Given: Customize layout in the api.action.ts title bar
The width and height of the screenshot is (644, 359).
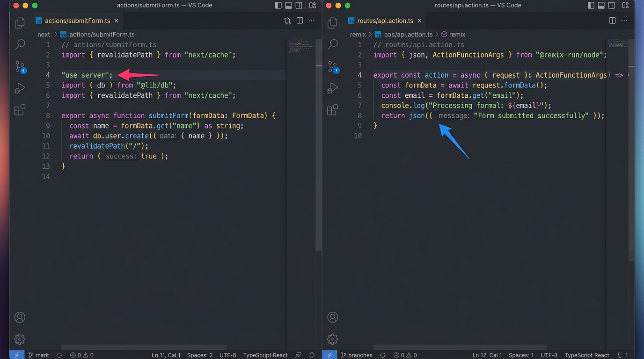Looking at the screenshot, I should click(625, 6).
